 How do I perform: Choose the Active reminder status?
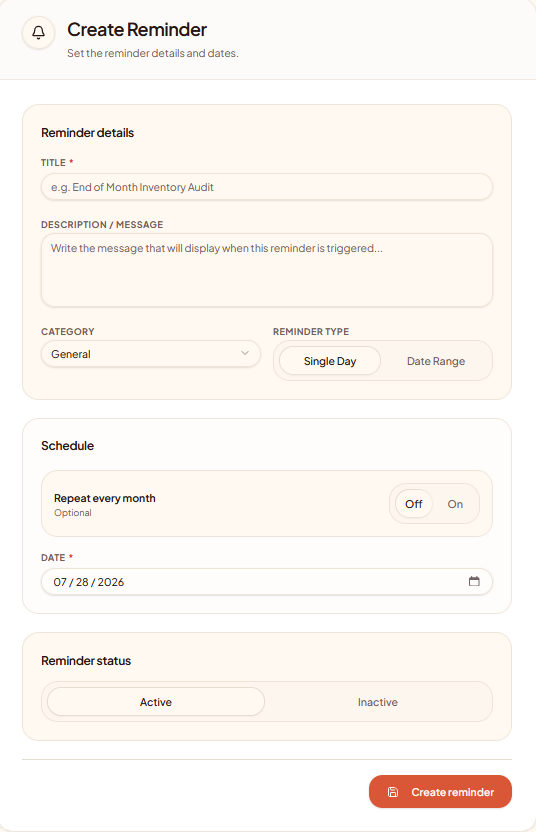[x=155, y=702]
